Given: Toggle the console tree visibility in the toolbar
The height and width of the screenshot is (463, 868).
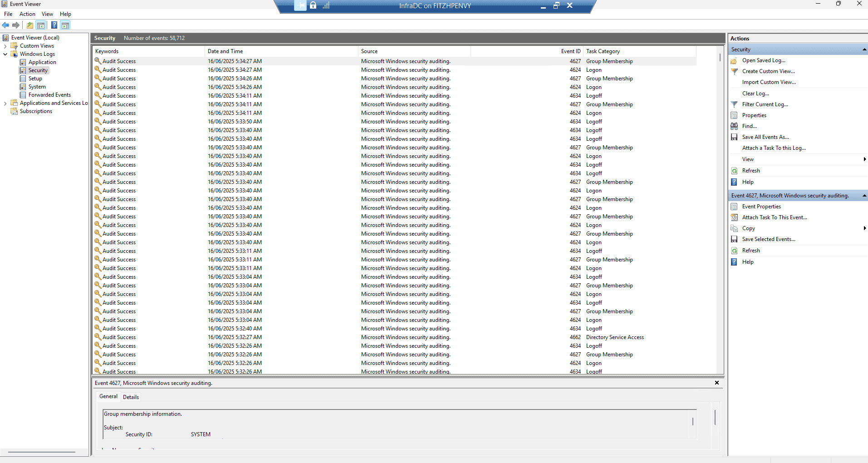Looking at the screenshot, I should 41,25.
